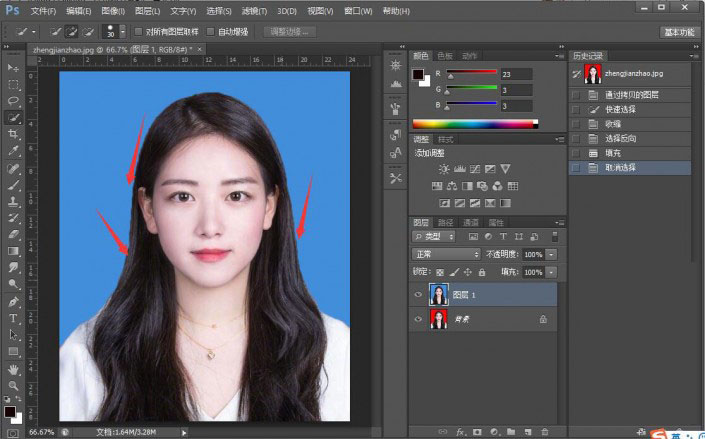Click the 基本功能 workspace button
Screen dimensions: 705x439
coord(679,32)
